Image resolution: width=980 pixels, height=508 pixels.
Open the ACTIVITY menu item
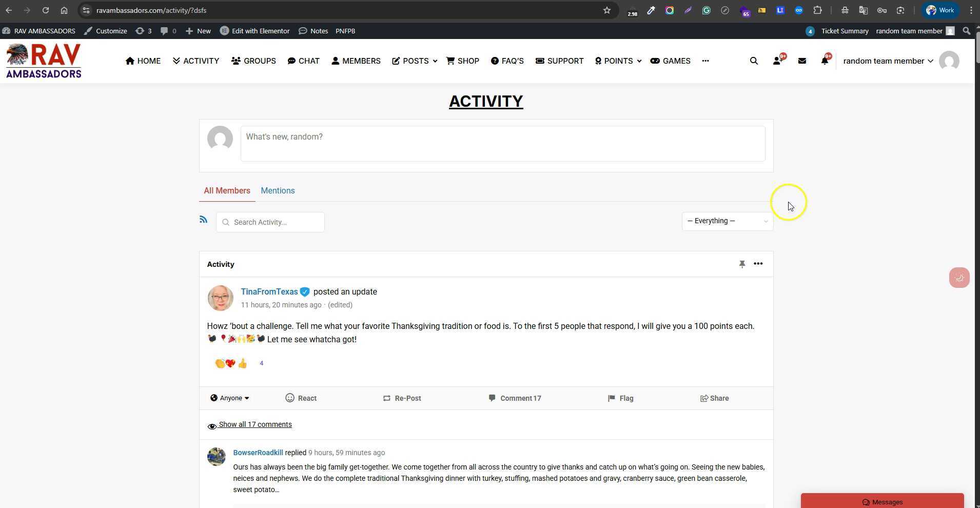tap(196, 61)
